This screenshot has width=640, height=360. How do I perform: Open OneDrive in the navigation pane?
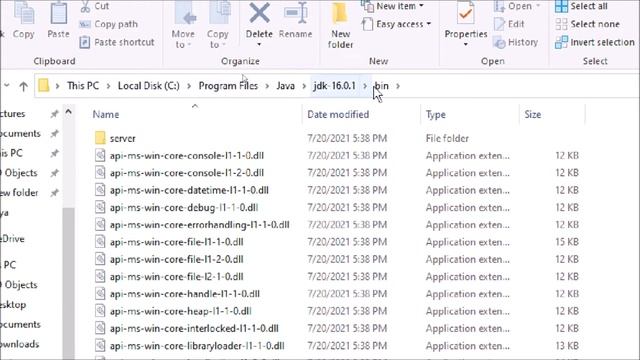coord(12,239)
